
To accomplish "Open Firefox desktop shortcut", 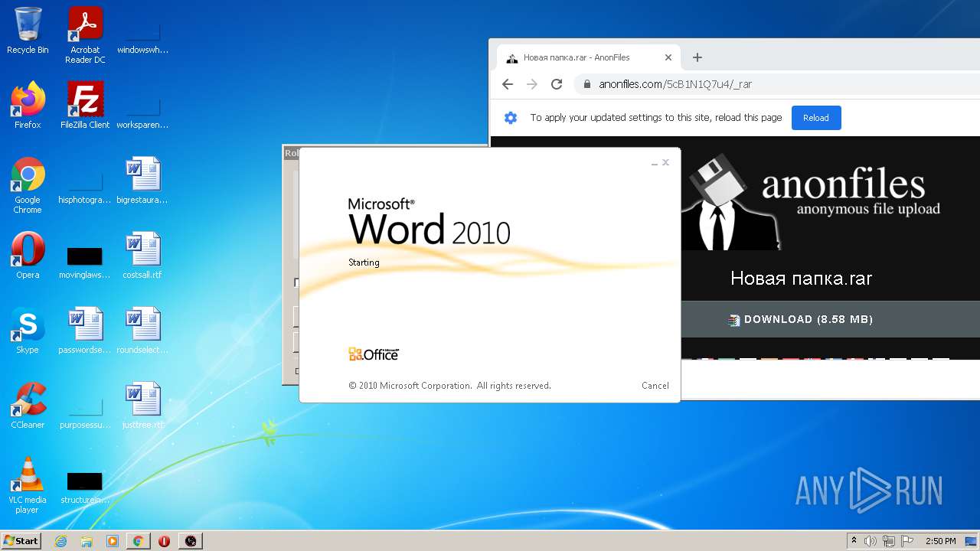I will [28, 106].
